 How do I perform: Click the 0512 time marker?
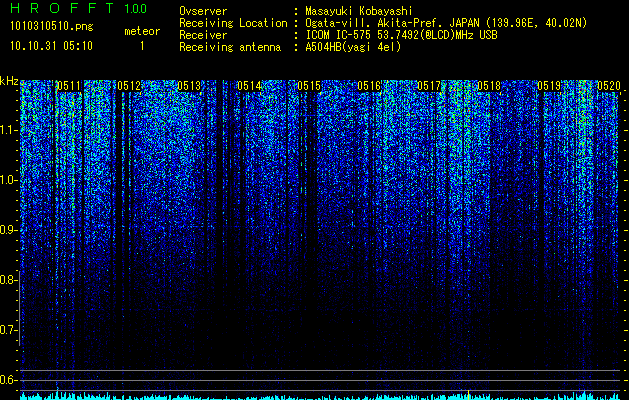pos(129,86)
